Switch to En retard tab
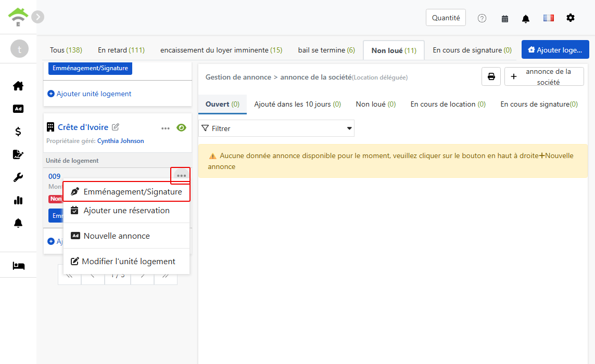Viewport: 595px width, 364px height. tap(121, 50)
